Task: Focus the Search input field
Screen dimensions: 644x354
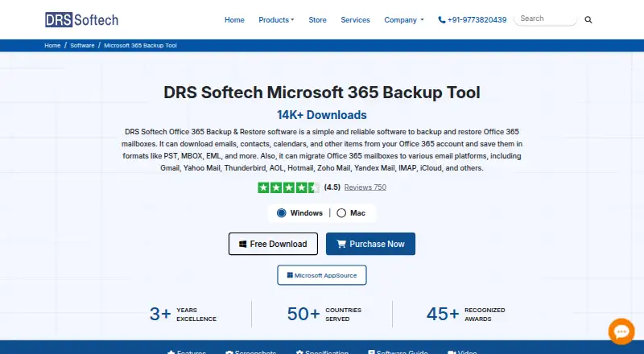Action: click(x=546, y=19)
